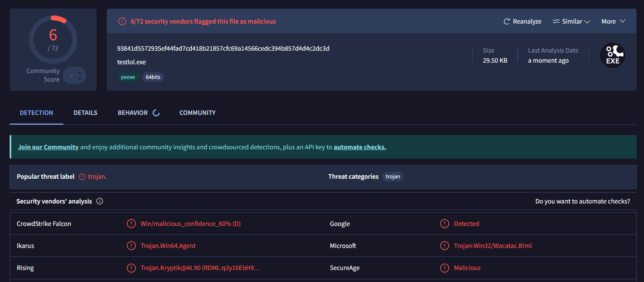Click the detection score ring showing 6 of 72

53,39
